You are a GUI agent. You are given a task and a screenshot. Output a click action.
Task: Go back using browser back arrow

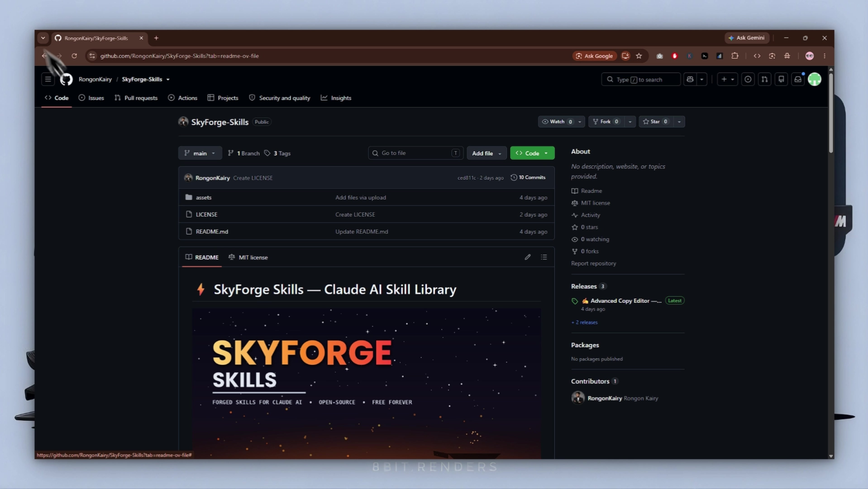pos(45,56)
